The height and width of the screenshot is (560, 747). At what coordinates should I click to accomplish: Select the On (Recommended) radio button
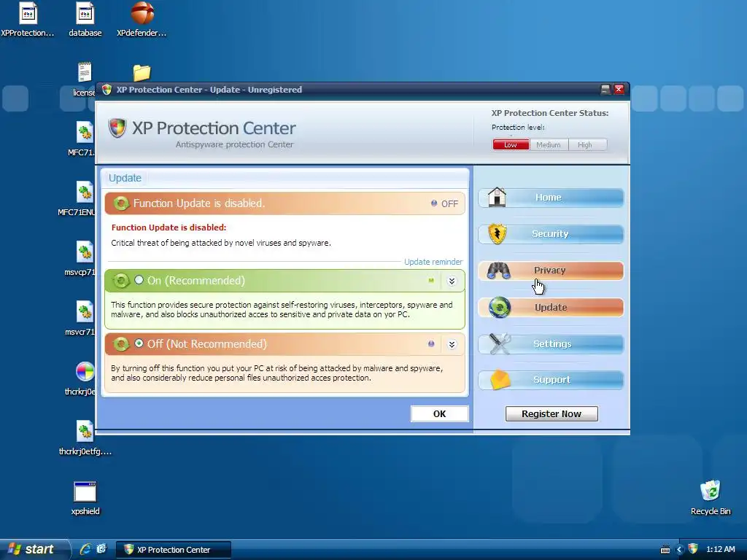[x=139, y=280]
